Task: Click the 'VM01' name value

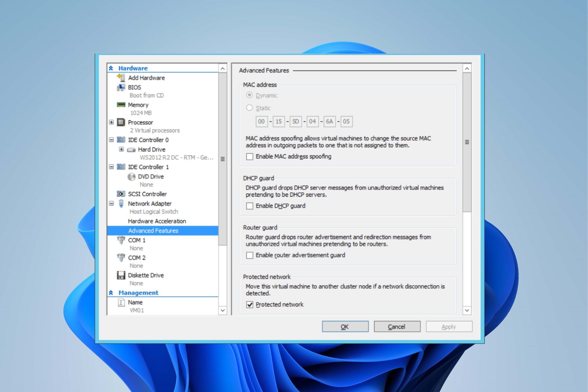Action: (137, 310)
